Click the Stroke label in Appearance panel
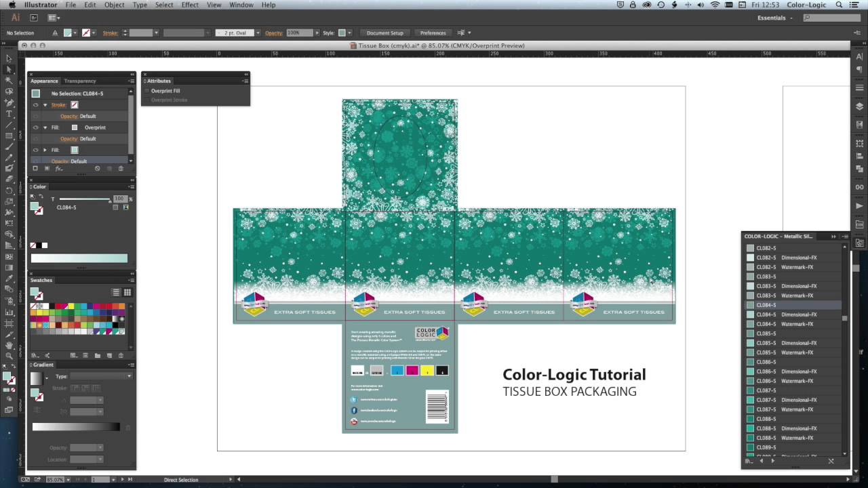868x488 pixels. 58,105
